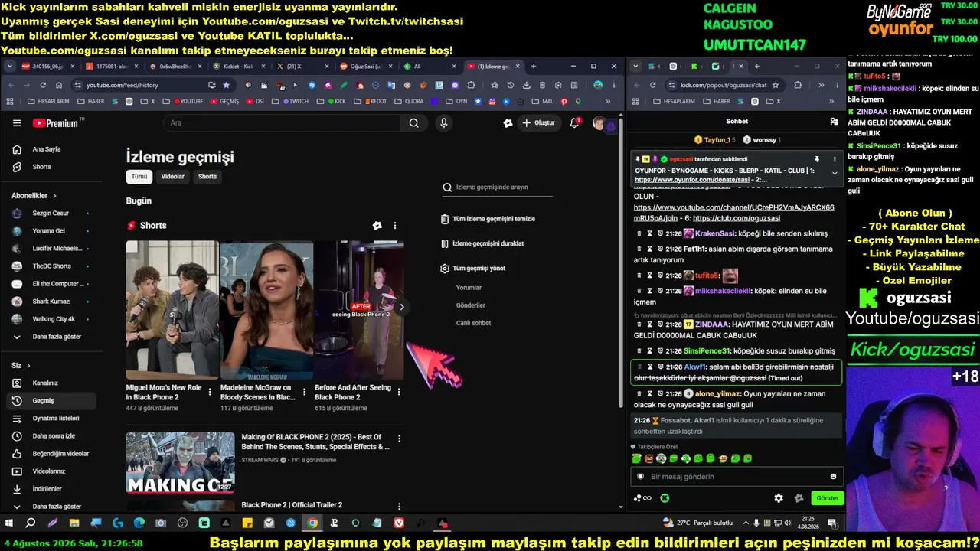Open YouTube notifications bell
Image resolution: width=980 pixels, height=551 pixels.
tap(575, 122)
